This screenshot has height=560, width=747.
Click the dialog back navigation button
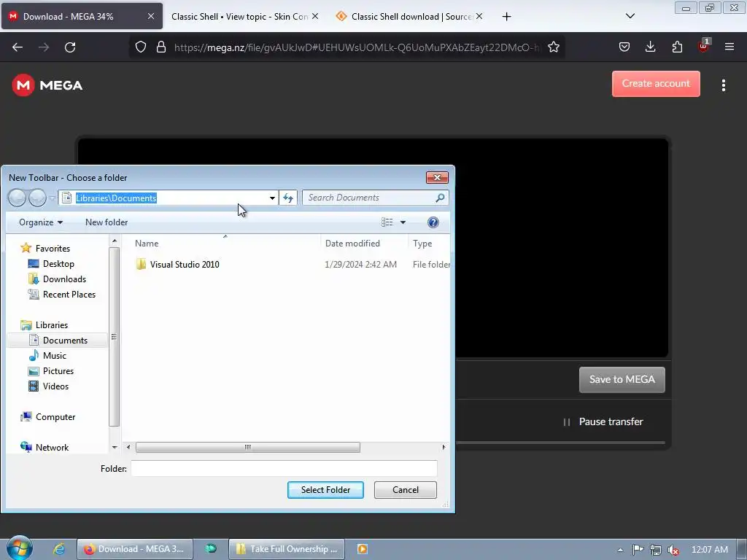pos(18,198)
